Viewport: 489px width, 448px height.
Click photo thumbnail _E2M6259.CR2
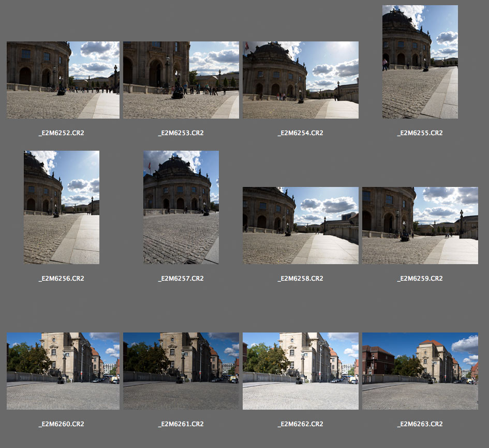click(420, 225)
